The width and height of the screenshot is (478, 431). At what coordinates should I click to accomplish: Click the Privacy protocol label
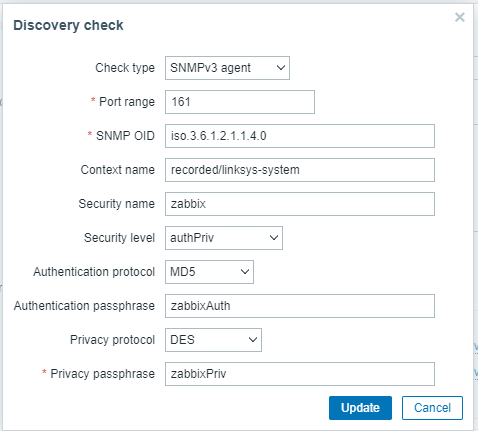112,340
